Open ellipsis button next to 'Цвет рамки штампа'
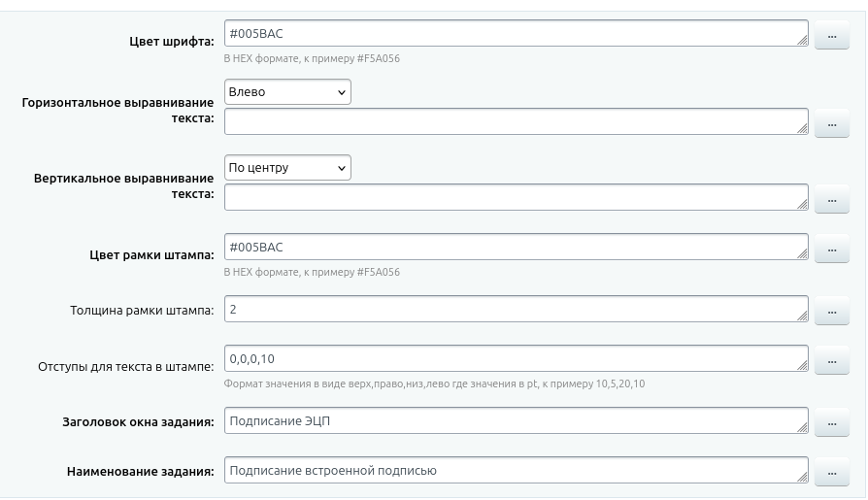The image size is (868, 500). click(x=831, y=250)
